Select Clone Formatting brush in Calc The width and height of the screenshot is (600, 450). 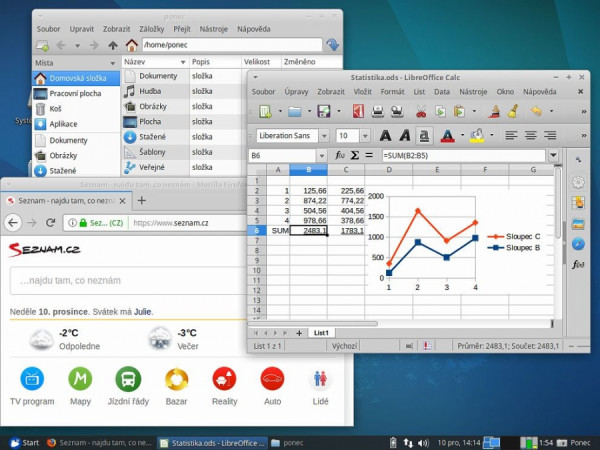[494, 111]
